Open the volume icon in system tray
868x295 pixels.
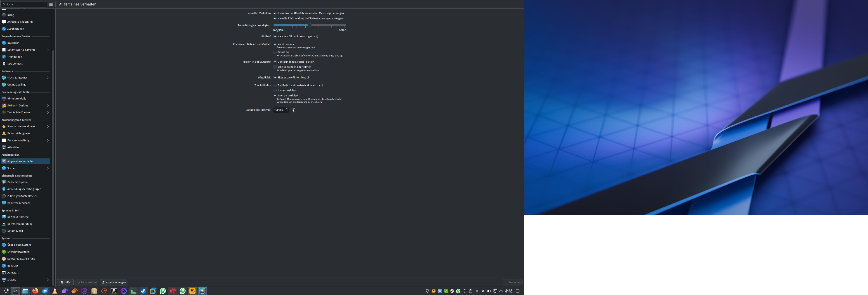[489, 291]
